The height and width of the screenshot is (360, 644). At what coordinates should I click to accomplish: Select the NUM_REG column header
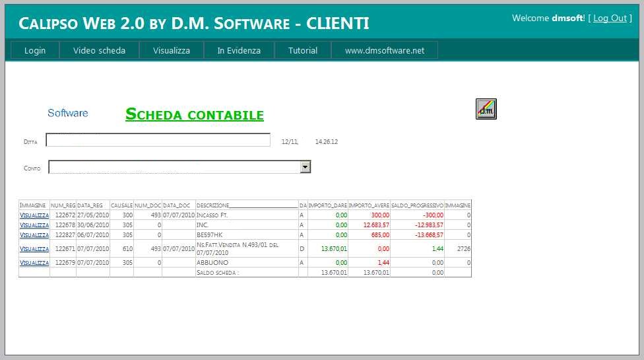coord(63,205)
